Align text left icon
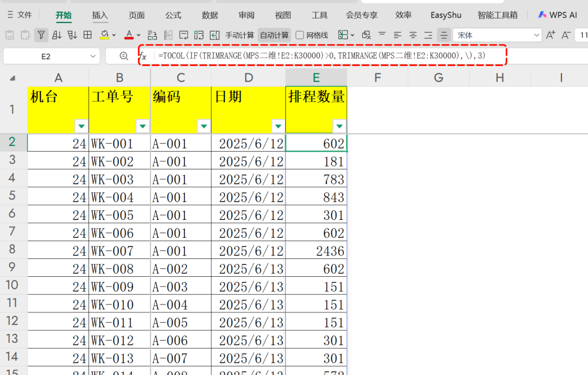This screenshot has height=375, width=588. pos(397,35)
